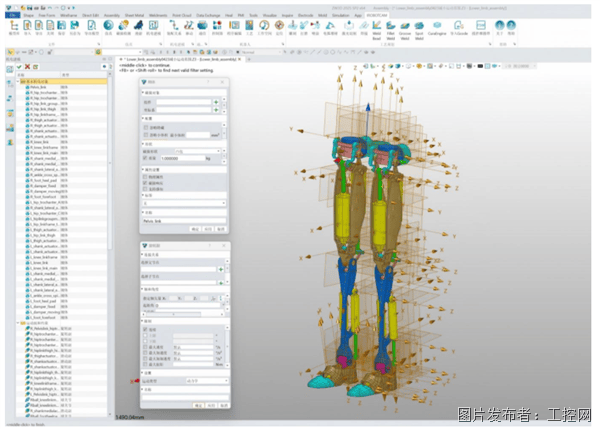
Task: Click the green checkmark in left panel
Action: [19, 67]
